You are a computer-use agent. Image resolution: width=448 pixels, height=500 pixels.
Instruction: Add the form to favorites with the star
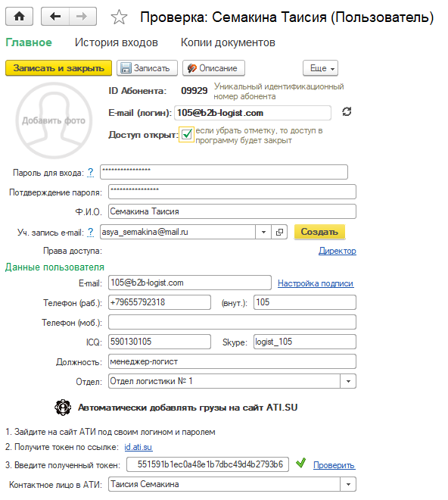tap(119, 17)
